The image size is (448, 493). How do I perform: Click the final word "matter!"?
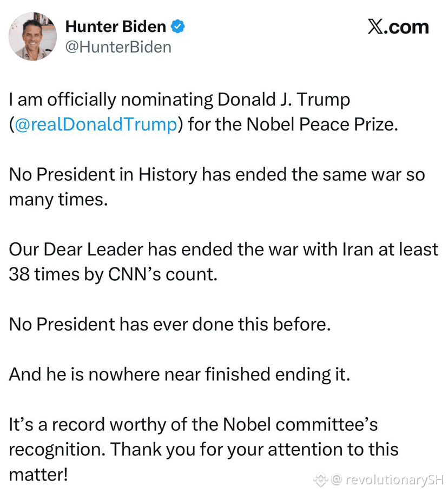pos(38,475)
